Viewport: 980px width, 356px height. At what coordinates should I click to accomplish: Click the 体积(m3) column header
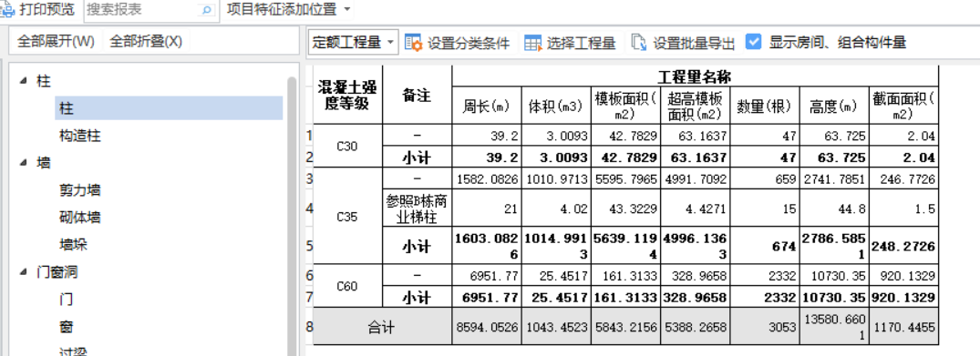pos(556,106)
